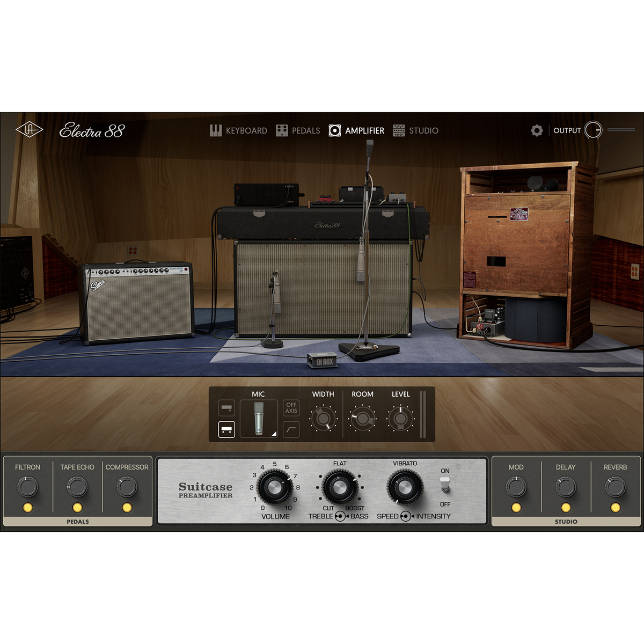
Task: Open the Studio tab
Action: pos(415,130)
